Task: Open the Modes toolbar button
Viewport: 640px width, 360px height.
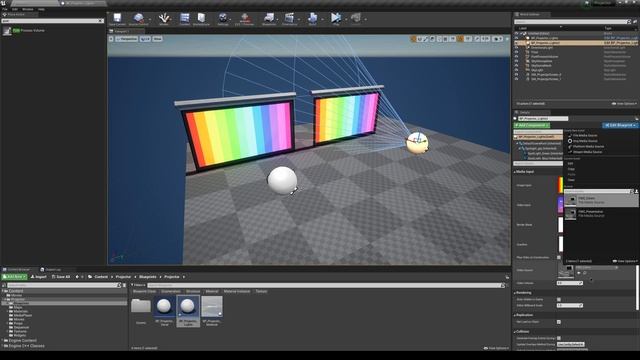Action: pyautogui.click(x=164, y=19)
